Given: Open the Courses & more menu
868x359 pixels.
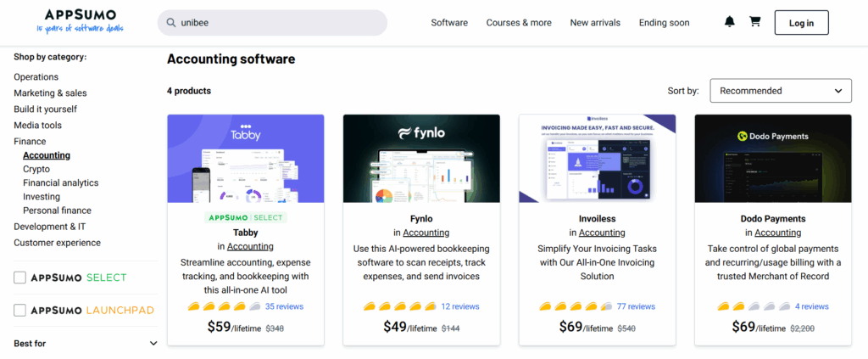Looking at the screenshot, I should (x=519, y=23).
